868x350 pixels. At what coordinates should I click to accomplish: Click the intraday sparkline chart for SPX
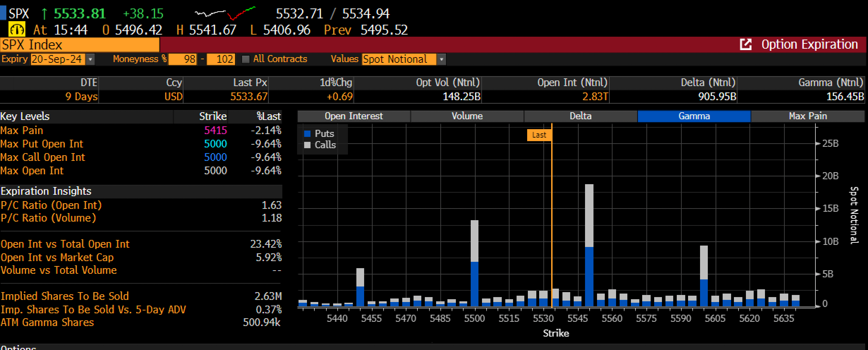[x=225, y=13]
